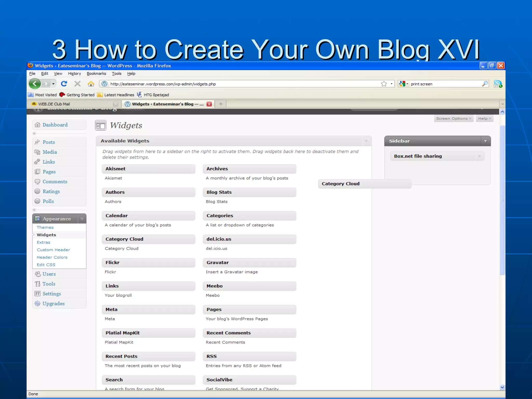The width and height of the screenshot is (532, 399).
Task: Switch to WEB.DE Club Mail tab
Action: [74, 104]
